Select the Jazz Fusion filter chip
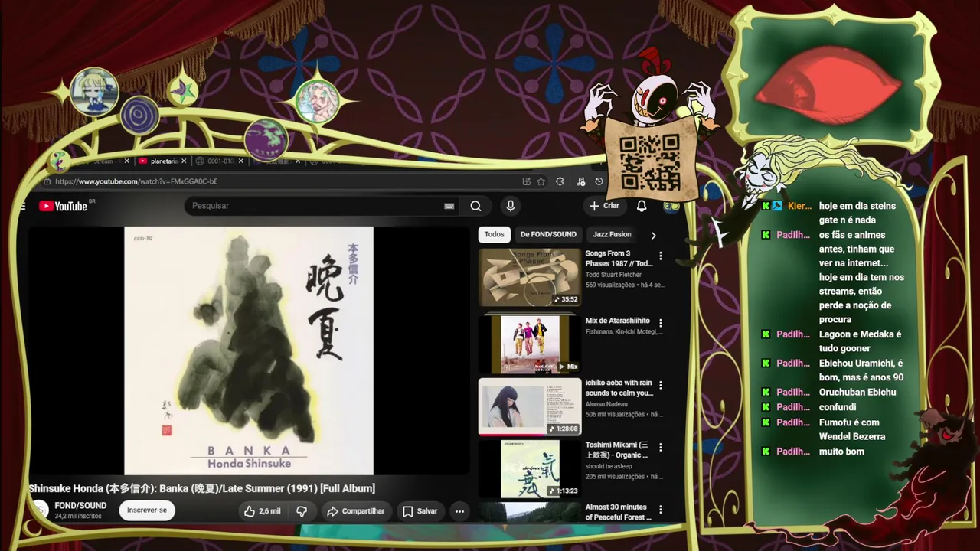Viewport: 980px width, 551px height. point(612,234)
